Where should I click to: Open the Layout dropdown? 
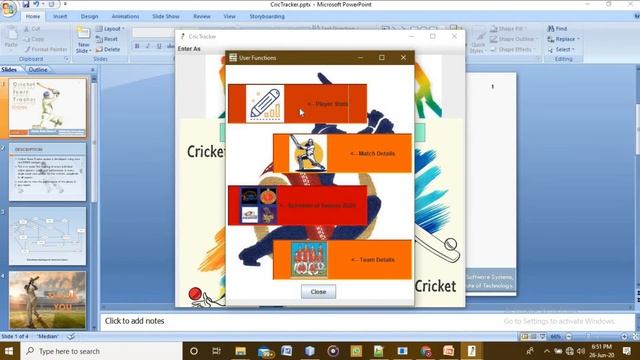point(110,29)
